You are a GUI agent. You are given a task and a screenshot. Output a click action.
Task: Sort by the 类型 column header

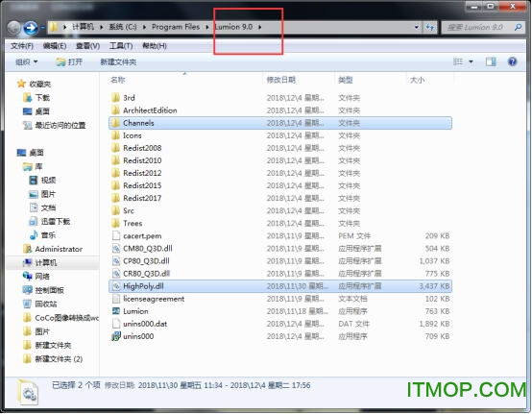pos(346,80)
